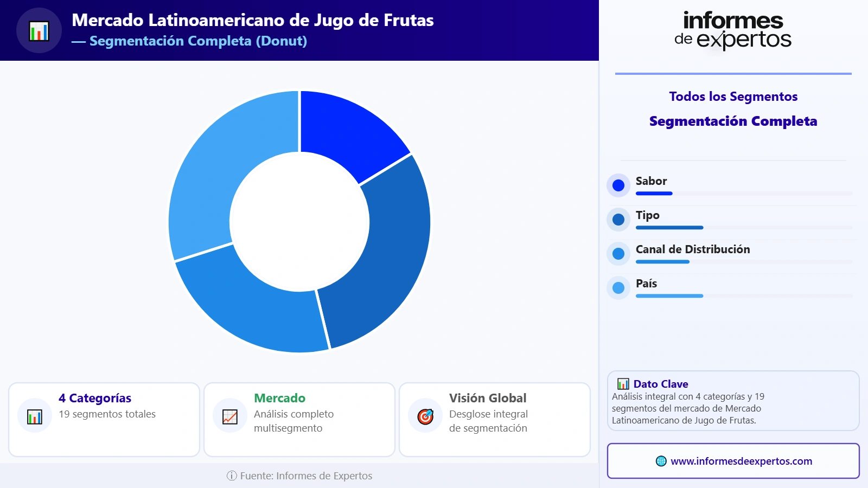Click the Fuente: Informes de Expertos text
Viewport: 868px width, 488px height.
[x=306, y=476]
